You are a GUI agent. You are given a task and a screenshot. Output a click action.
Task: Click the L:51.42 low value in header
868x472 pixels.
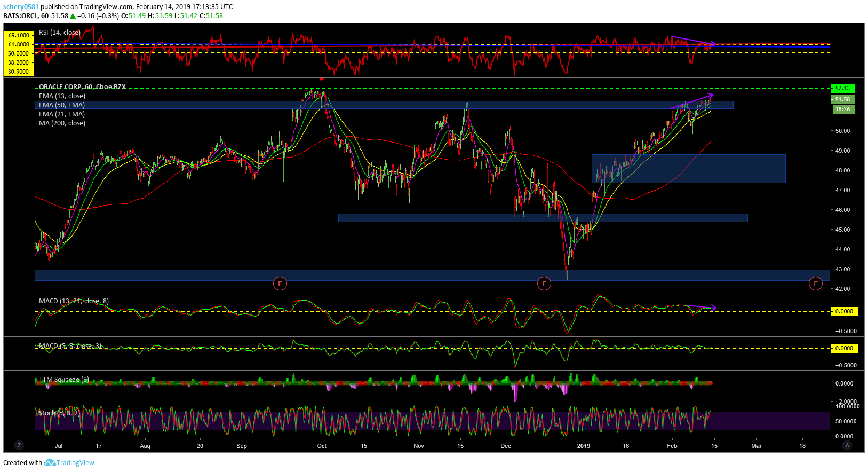(x=186, y=16)
